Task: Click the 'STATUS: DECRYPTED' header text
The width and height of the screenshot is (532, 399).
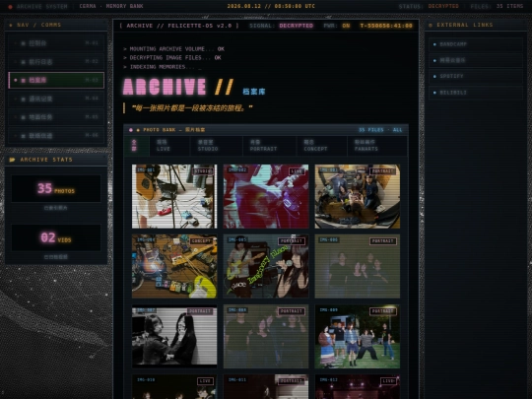Action: pyautogui.click(x=429, y=6)
